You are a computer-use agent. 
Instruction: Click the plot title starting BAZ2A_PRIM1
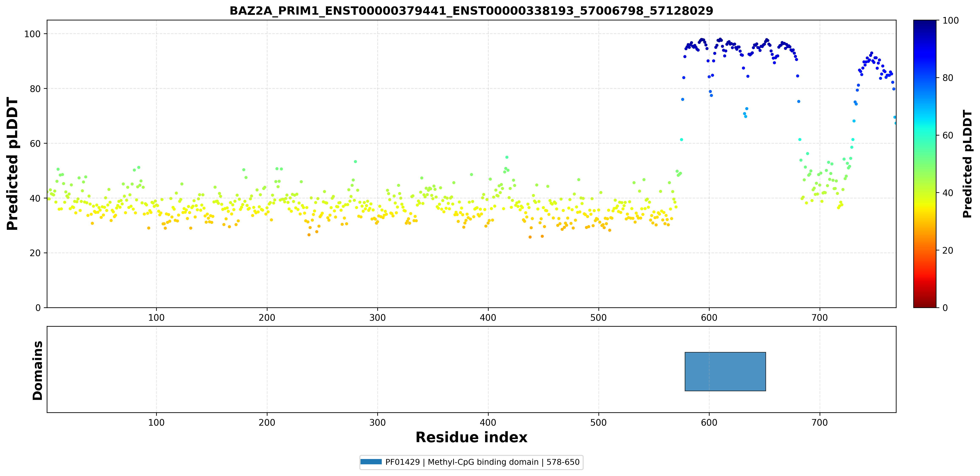(x=471, y=11)
